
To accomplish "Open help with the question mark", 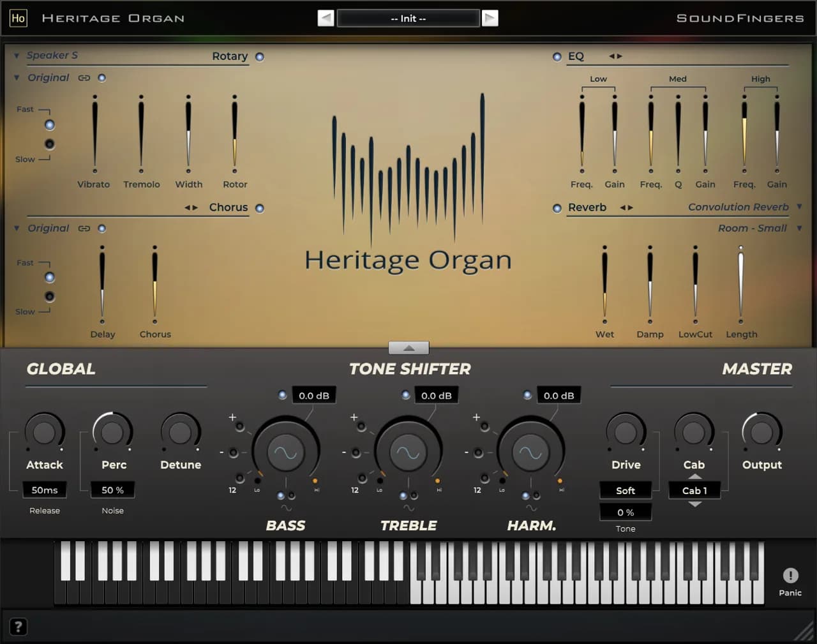I will coord(19,627).
